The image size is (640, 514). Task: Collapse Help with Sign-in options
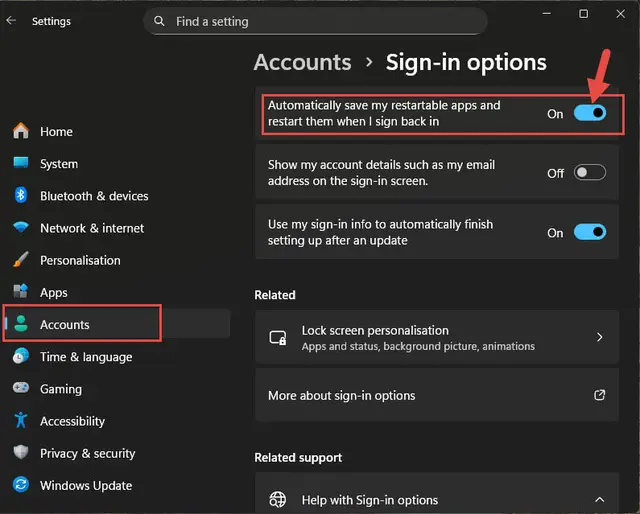pos(599,499)
